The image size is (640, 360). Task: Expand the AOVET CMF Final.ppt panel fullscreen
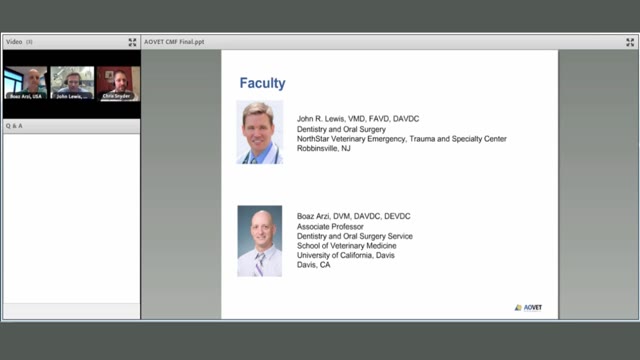point(630,42)
